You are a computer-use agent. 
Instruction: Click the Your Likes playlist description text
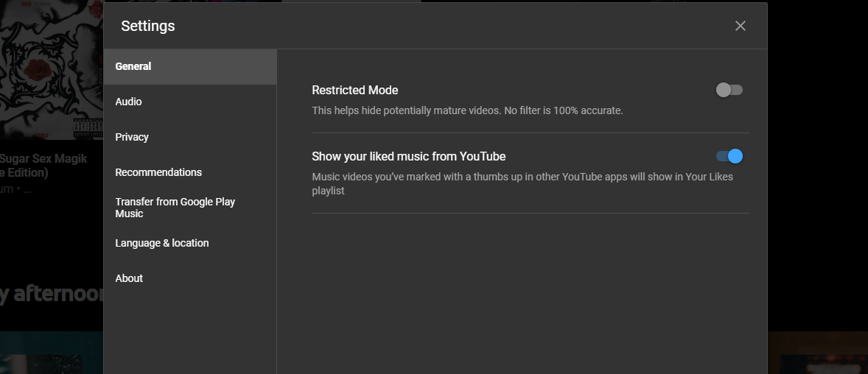[x=522, y=183]
